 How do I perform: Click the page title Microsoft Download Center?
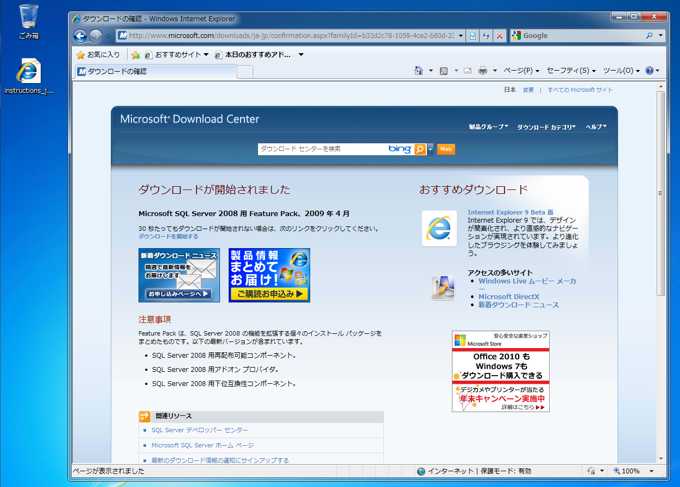point(190,119)
